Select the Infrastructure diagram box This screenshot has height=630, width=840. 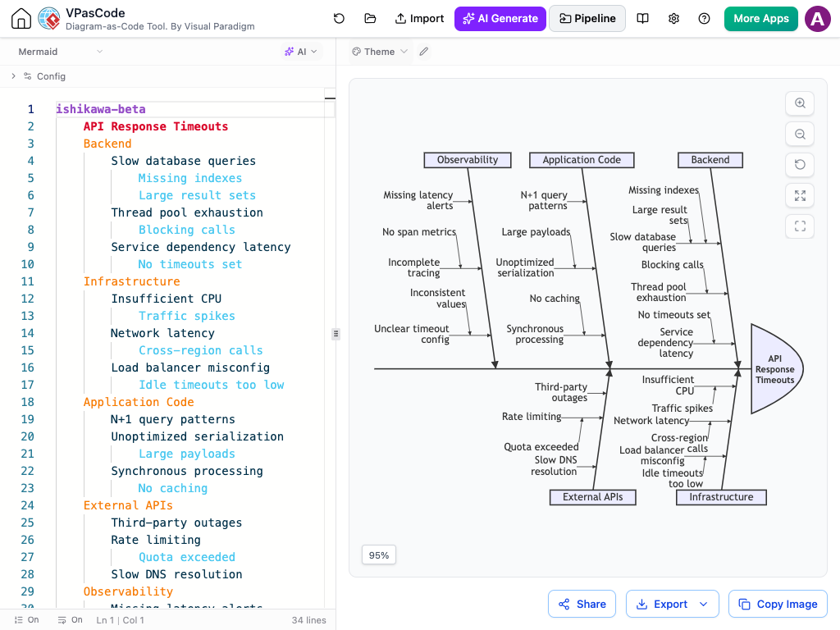click(x=721, y=497)
